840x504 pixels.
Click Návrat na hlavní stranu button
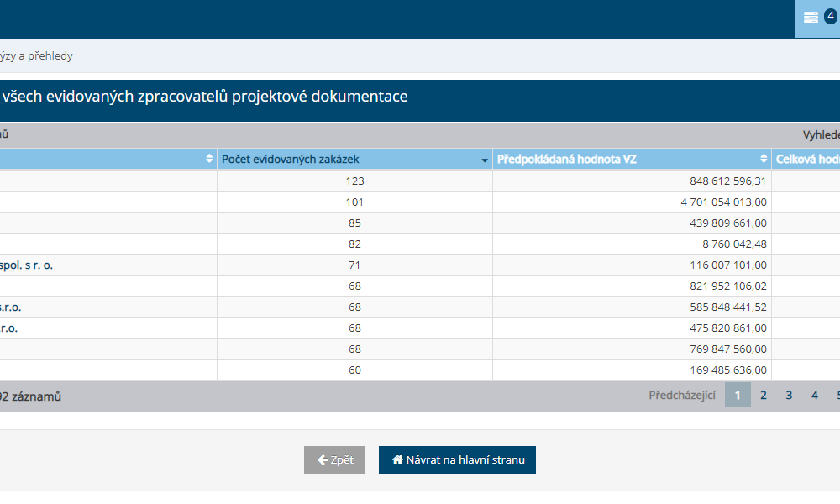point(457,460)
